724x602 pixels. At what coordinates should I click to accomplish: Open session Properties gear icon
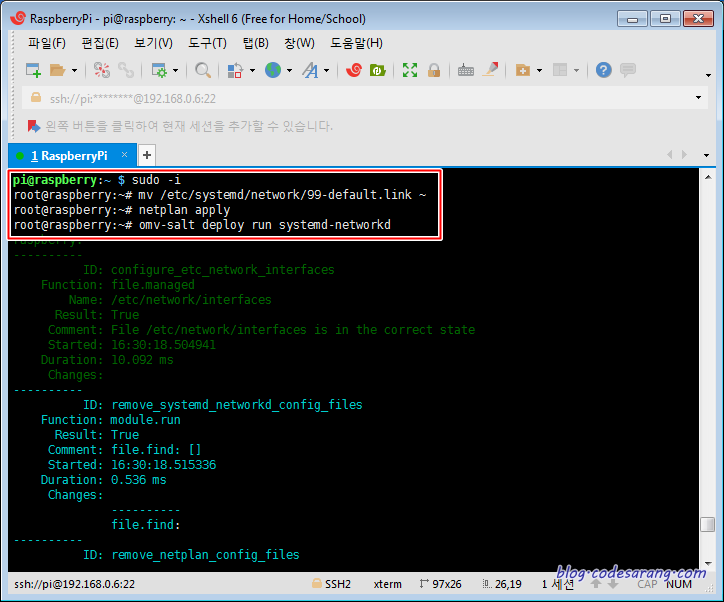click(x=159, y=70)
